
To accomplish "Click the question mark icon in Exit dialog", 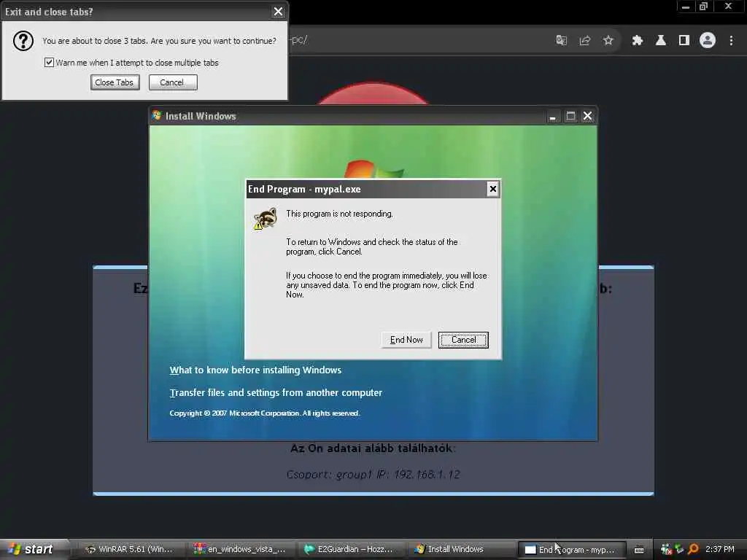I will (23, 41).
